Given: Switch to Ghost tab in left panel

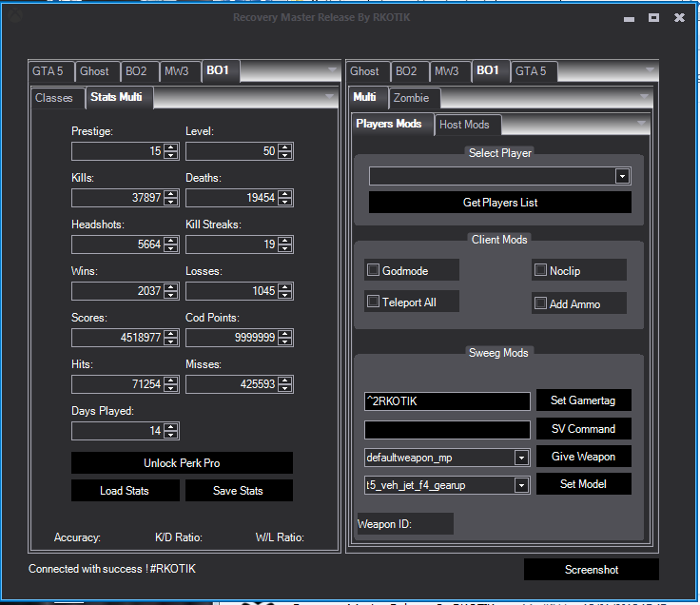Looking at the screenshot, I should [97, 71].
